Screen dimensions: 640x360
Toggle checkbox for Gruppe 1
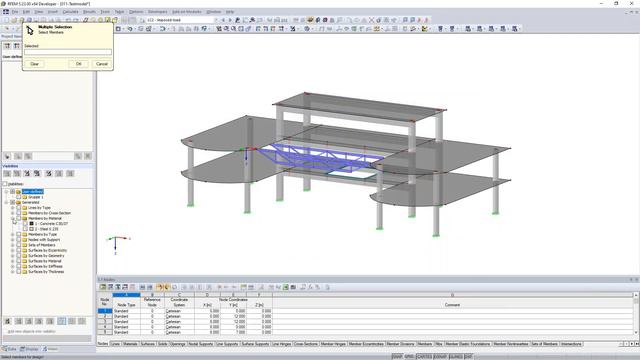(19, 197)
